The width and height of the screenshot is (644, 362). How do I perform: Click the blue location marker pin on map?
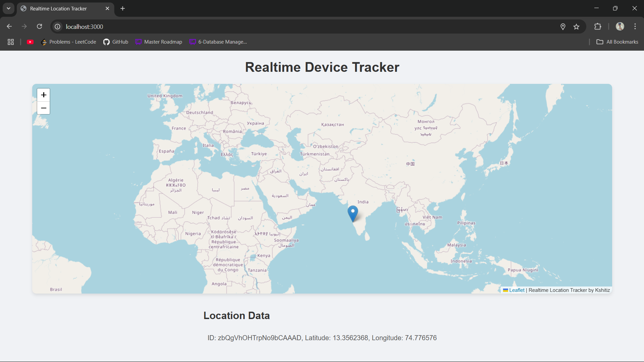(353, 213)
